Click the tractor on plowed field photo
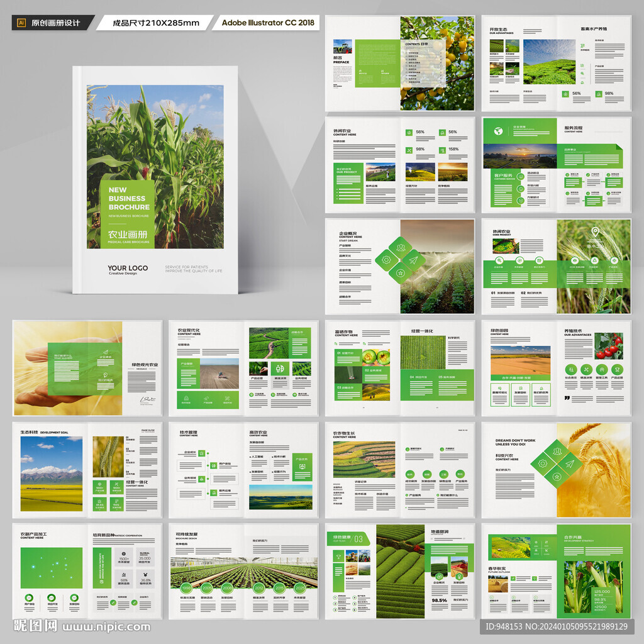Image resolution: width=644 pixels, height=644 pixels. (219, 374)
